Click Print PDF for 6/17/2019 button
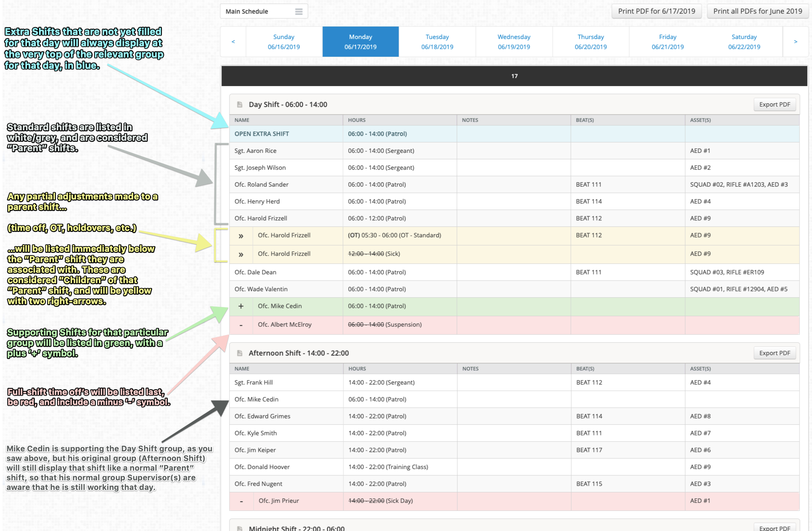Image resolution: width=812 pixels, height=531 pixels. coord(657,11)
